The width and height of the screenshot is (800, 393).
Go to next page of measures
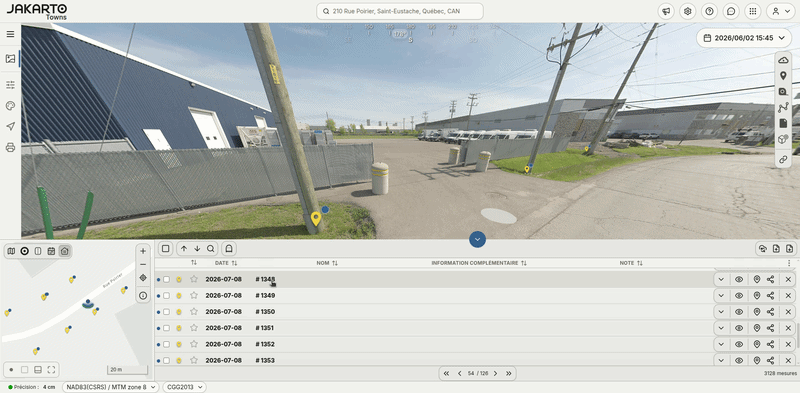point(495,374)
